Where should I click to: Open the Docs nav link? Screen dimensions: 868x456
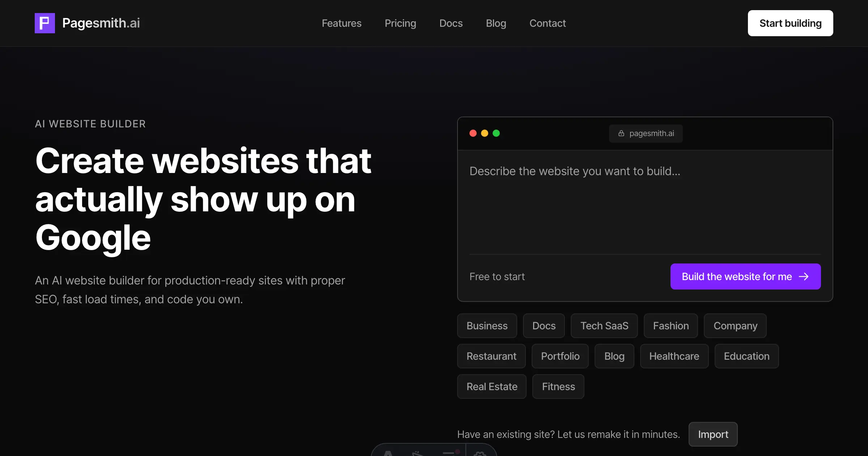click(x=451, y=23)
